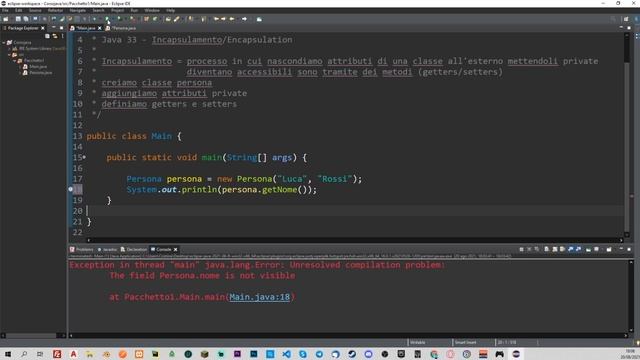Open the Help menu

click(171, 10)
